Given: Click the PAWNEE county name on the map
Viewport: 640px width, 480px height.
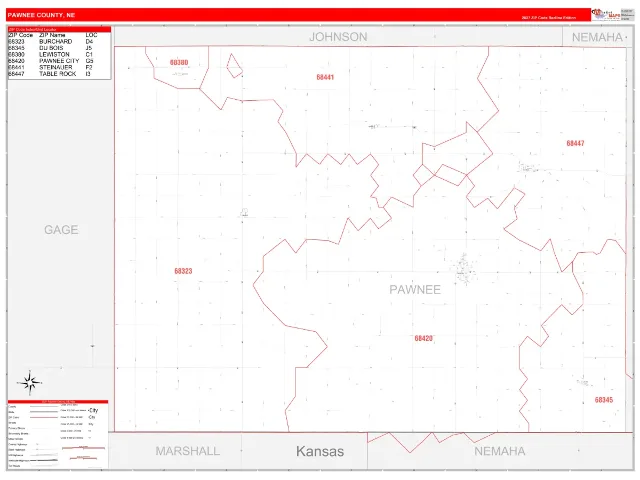Looking at the screenshot, I should pos(415,290).
